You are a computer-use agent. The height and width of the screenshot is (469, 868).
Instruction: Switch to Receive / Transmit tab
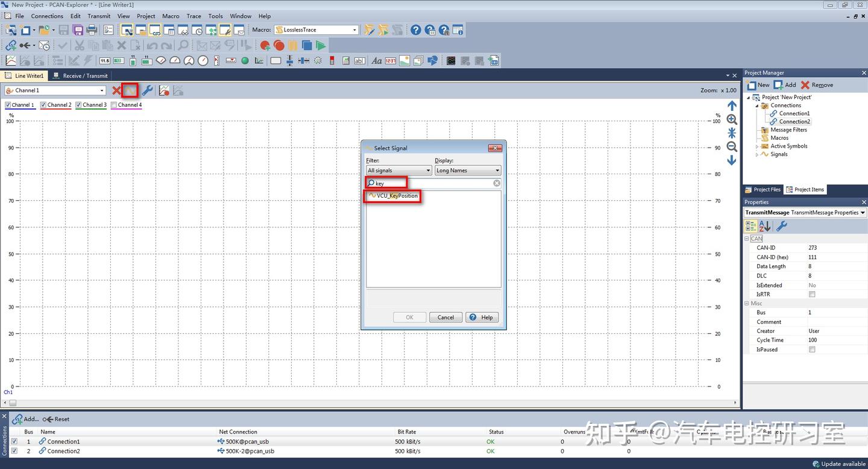81,76
